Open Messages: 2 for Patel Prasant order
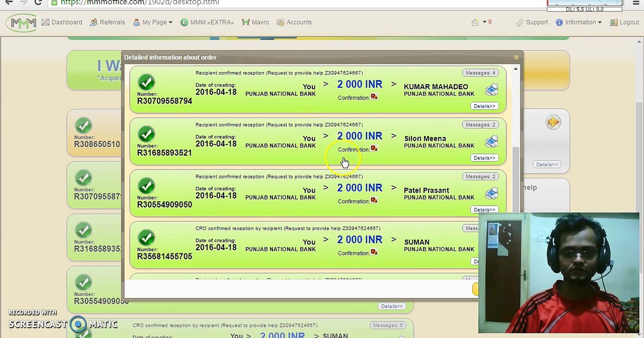 481,177
